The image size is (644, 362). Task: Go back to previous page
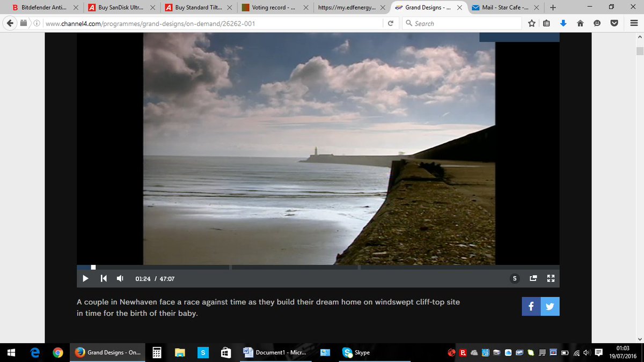pos(11,23)
